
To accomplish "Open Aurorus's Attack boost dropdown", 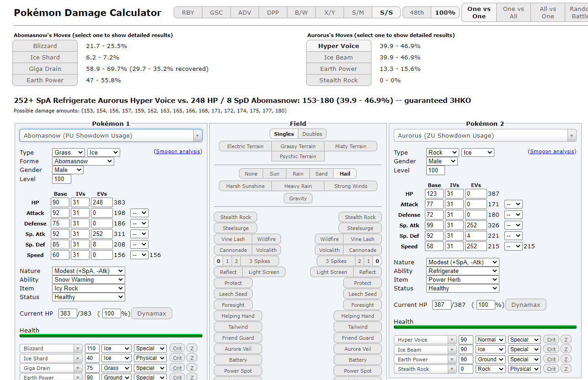I will 514,204.
